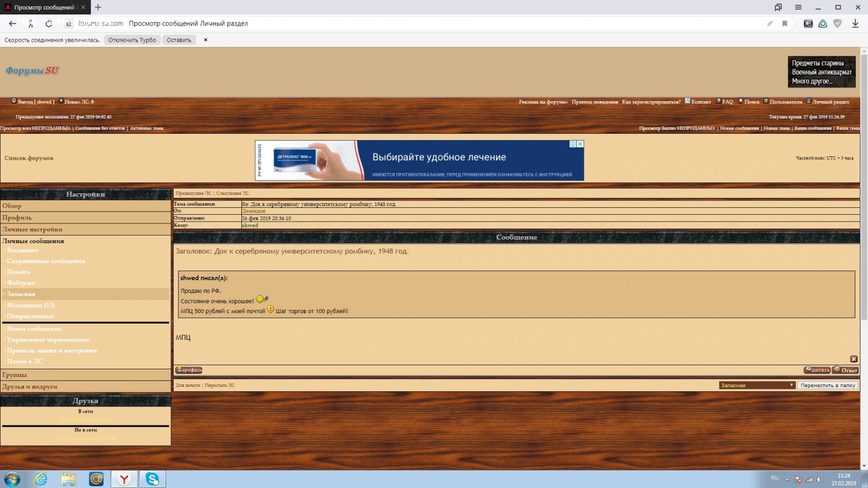The width and height of the screenshot is (868, 488).
Task: Reload the page with refresh icon
Action: (x=49, y=24)
